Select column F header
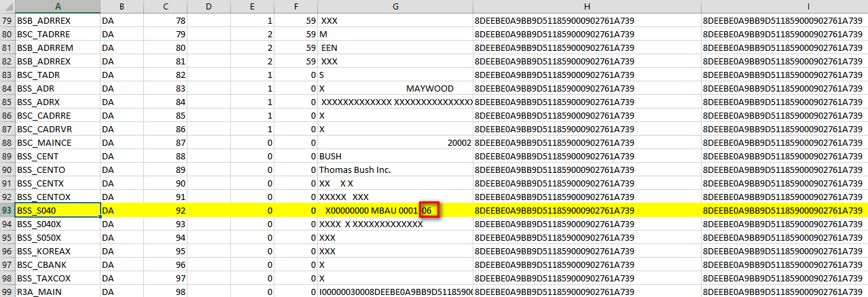Viewport: 868px width, 297px height. click(295, 7)
